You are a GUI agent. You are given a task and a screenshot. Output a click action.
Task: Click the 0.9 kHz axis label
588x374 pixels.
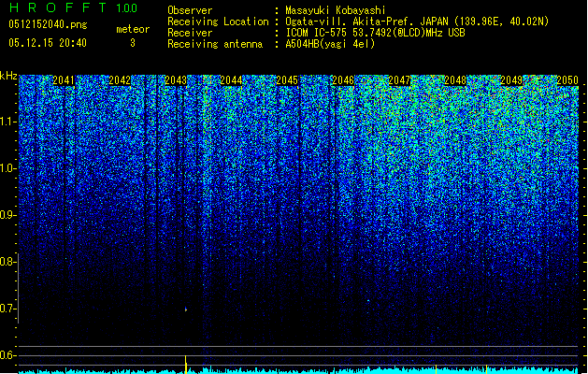7,215
